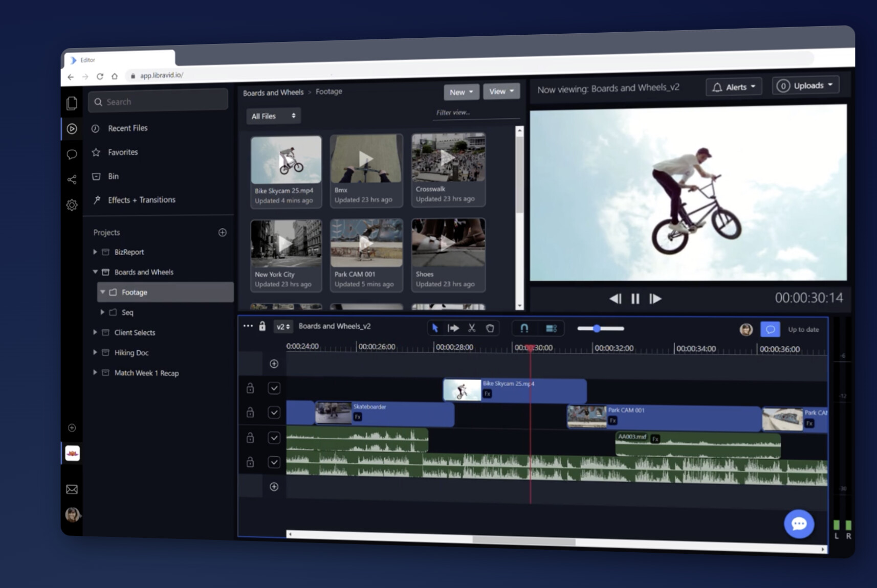877x588 pixels.
Task: Open the Bike Skycam 25.mp4 thumbnail
Action: coord(285,160)
